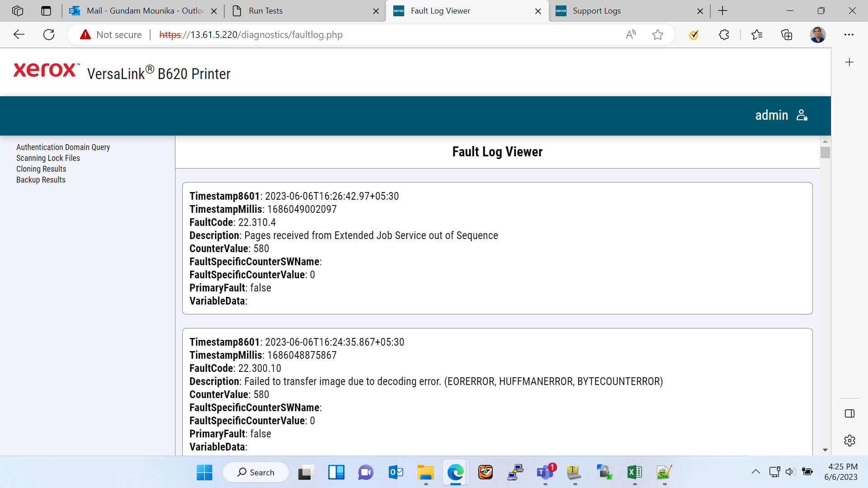Image resolution: width=868 pixels, height=488 pixels.
Task: Open the Favorites list icon
Action: [x=756, y=34]
